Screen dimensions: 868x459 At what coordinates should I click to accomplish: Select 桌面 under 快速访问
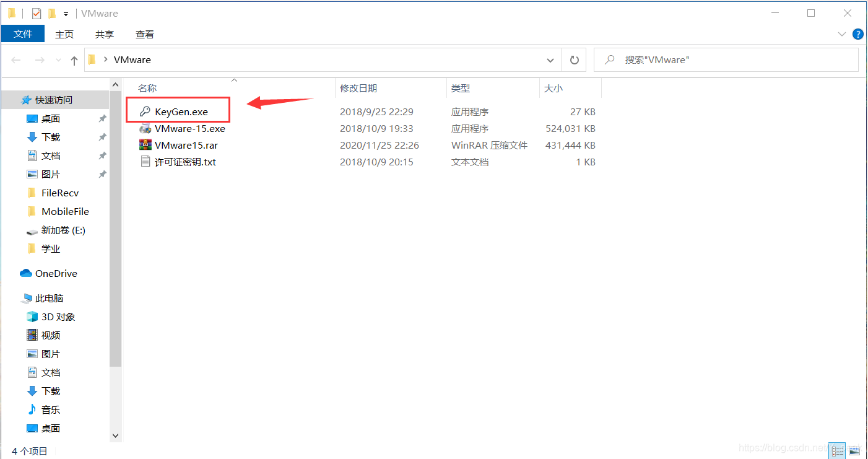coord(51,118)
